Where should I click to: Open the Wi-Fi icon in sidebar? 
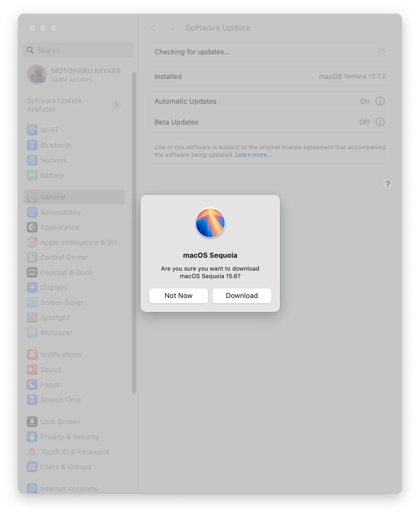coord(32,130)
